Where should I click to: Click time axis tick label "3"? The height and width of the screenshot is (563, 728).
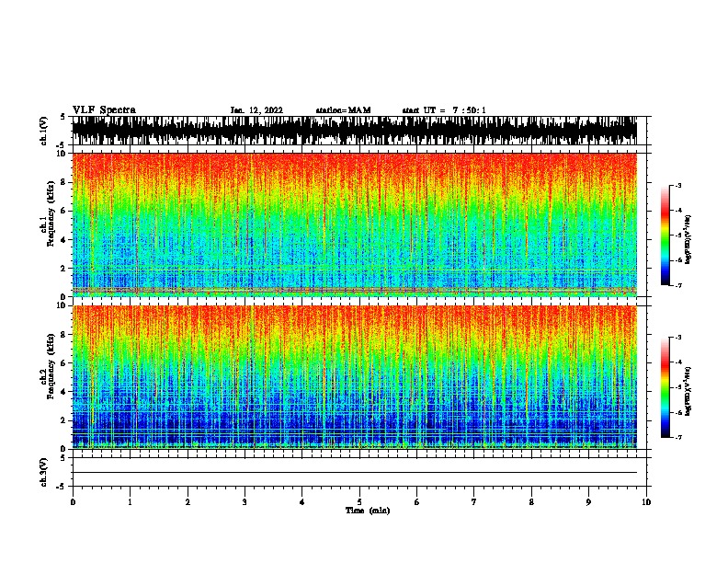[x=245, y=502]
